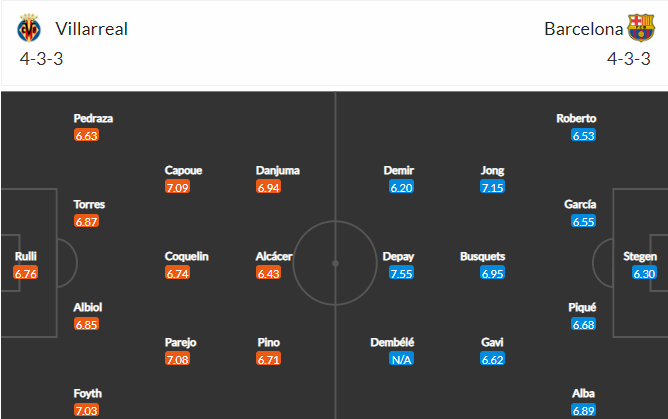This screenshot has width=668, height=419.
Task: Open player Pedraza's name
Action: 93,118
